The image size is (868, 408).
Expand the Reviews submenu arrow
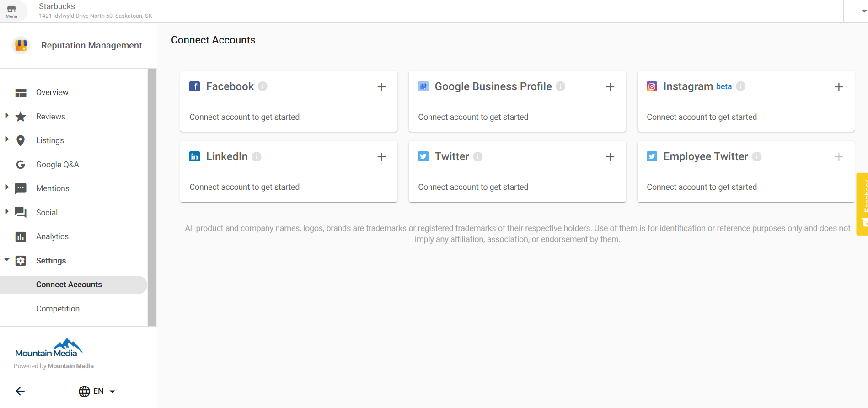click(7, 115)
